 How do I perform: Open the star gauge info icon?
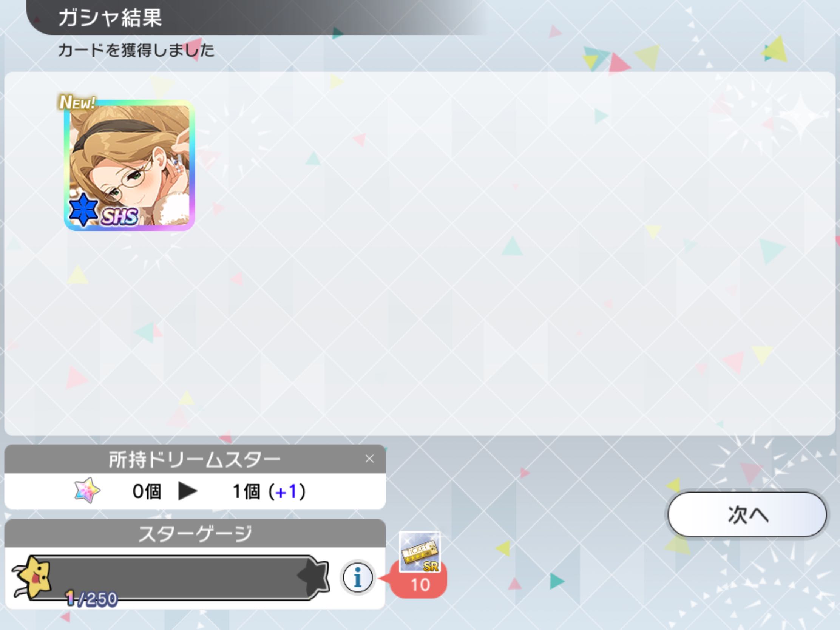click(357, 577)
